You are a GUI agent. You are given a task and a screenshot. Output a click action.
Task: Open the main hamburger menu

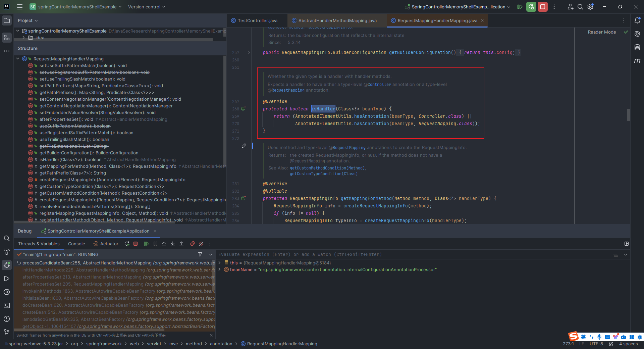20,7
